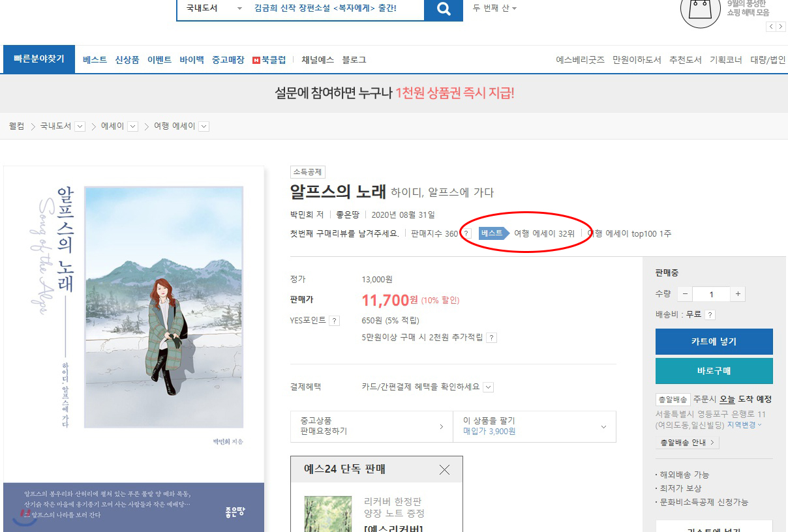
Task: Expand the 카드/간편결제 혜택 dropdown
Action: (489, 387)
